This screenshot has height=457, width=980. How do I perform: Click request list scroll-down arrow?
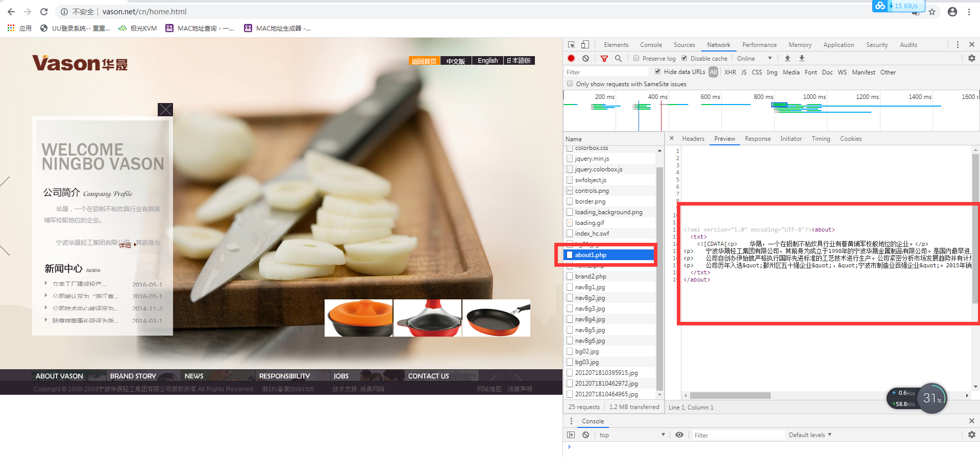tap(659, 395)
